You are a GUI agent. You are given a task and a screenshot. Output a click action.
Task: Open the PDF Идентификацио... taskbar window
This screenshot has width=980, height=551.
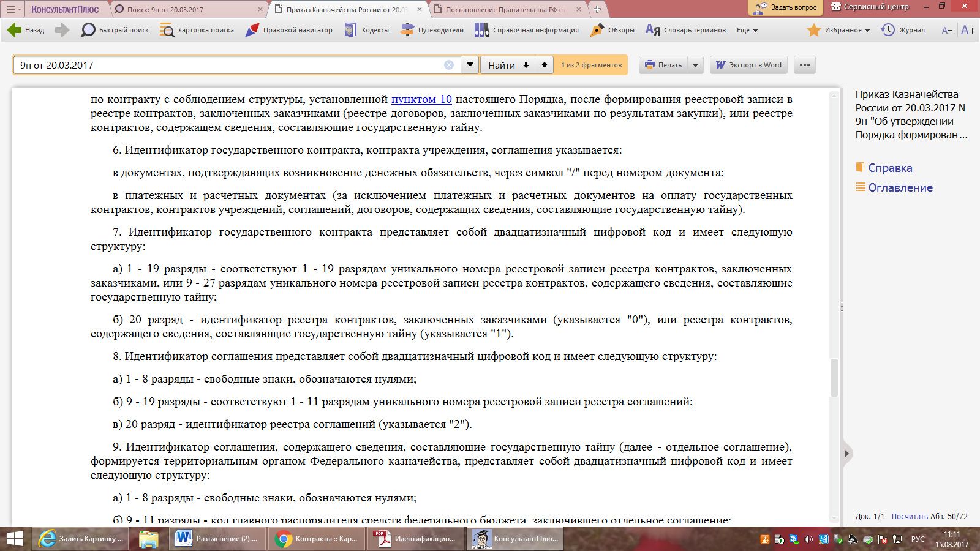point(417,539)
